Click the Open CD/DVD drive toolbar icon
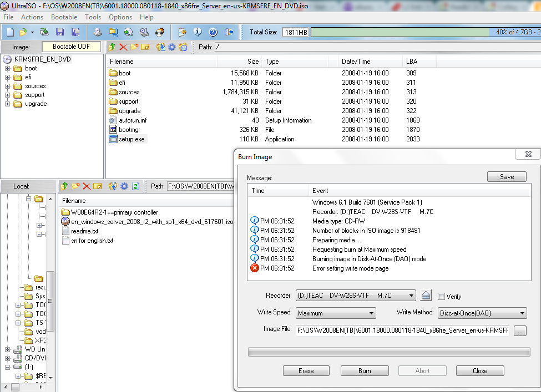541x392 pixels. 44,32
